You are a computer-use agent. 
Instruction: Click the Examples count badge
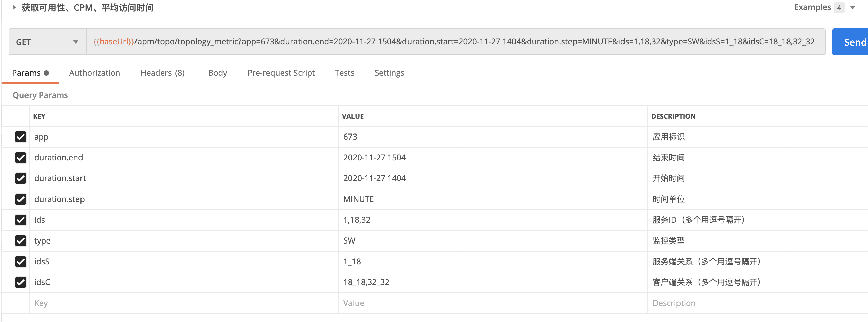839,7
